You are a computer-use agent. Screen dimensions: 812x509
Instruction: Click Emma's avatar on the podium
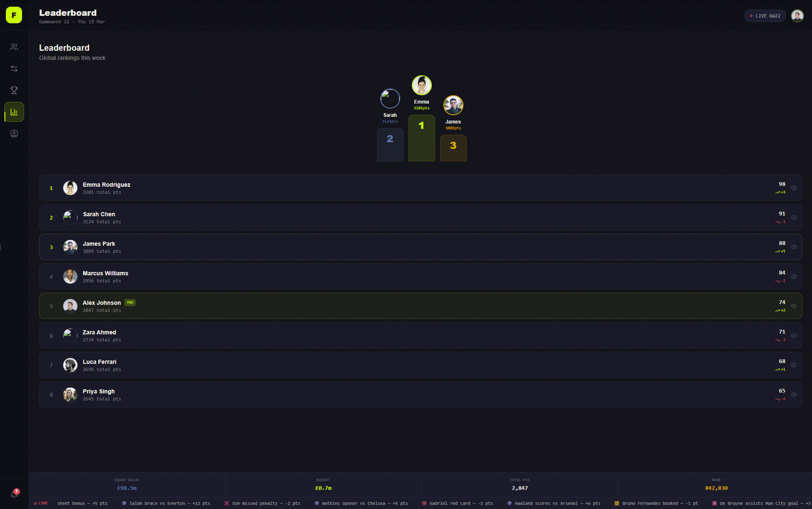421,85
